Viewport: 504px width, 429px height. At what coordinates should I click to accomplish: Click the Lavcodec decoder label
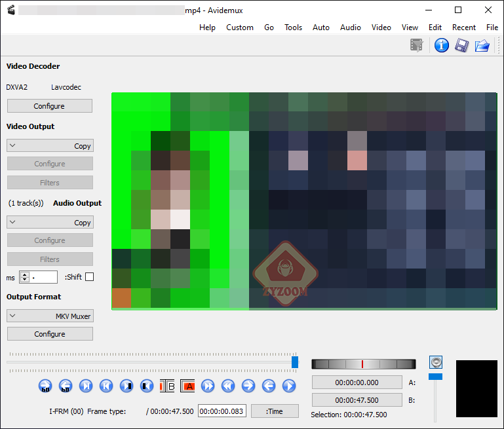(66, 87)
